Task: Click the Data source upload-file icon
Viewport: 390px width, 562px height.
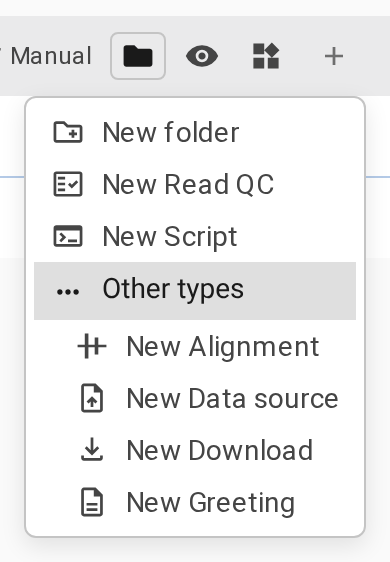Action: pos(92,398)
